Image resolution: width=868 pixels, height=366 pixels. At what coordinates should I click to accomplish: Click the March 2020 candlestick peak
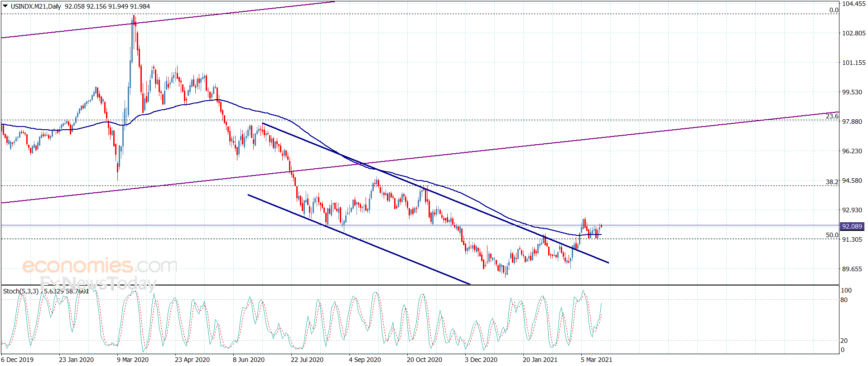(134, 18)
